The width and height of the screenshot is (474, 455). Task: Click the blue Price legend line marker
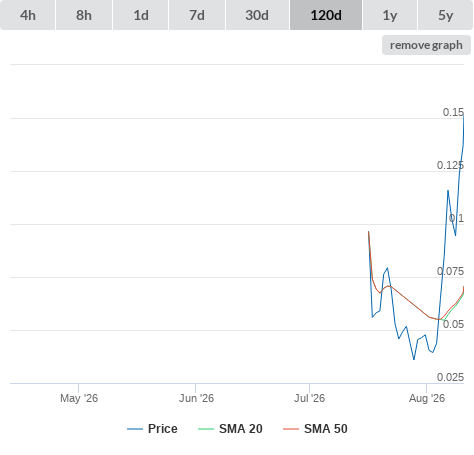pos(135,429)
